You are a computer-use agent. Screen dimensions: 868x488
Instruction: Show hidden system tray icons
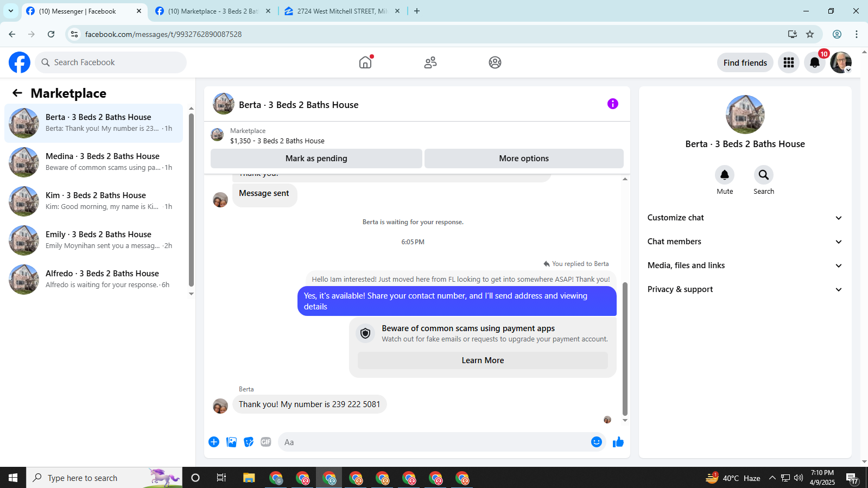772,478
